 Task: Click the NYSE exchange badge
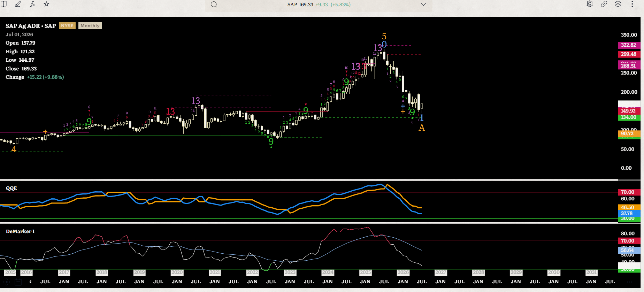click(67, 26)
